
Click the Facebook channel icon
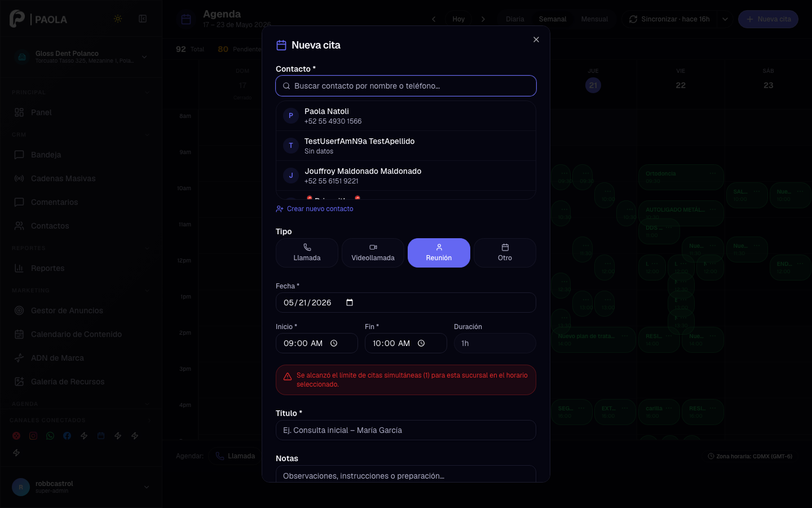click(67, 436)
